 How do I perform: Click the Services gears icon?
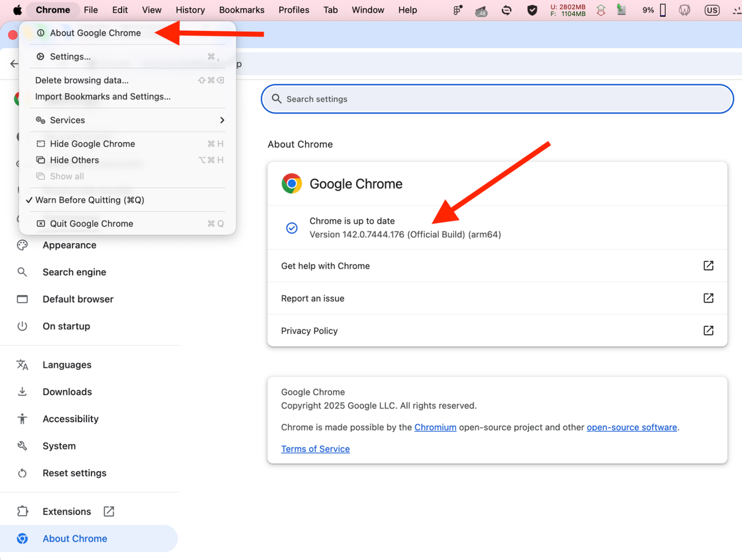[x=41, y=120]
